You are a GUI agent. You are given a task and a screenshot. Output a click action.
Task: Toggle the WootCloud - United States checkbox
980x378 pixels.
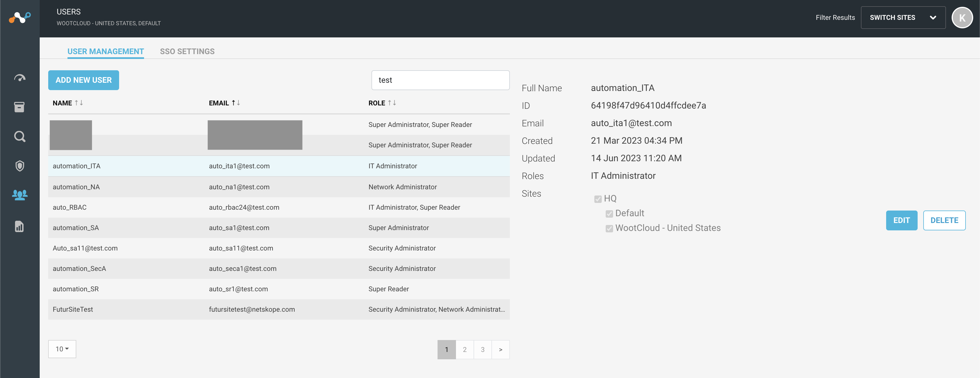point(609,229)
